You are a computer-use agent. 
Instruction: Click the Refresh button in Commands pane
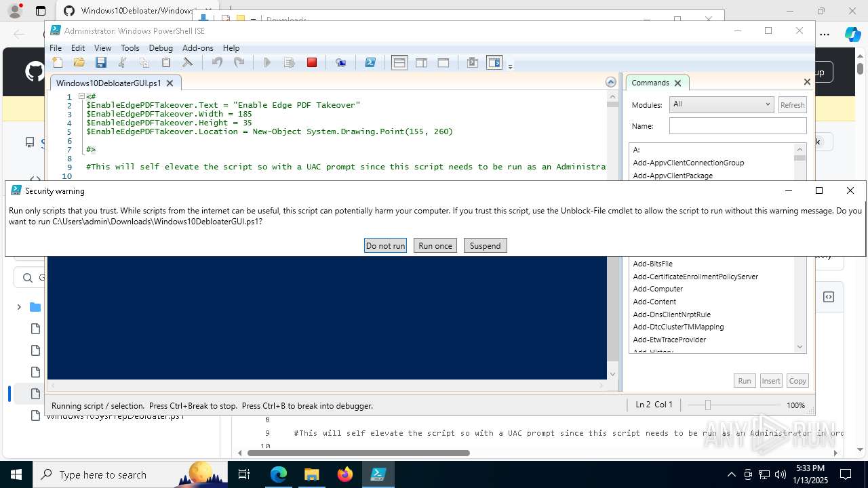coord(792,104)
